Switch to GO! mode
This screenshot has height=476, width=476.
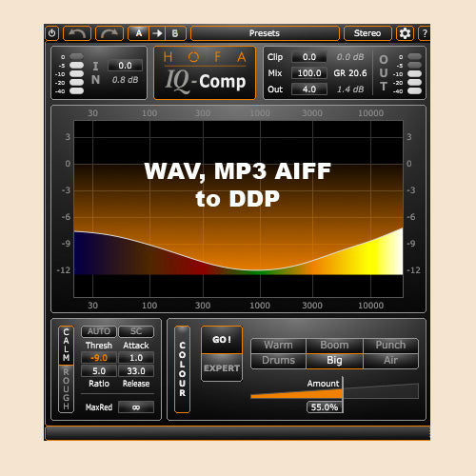pyautogui.click(x=222, y=340)
